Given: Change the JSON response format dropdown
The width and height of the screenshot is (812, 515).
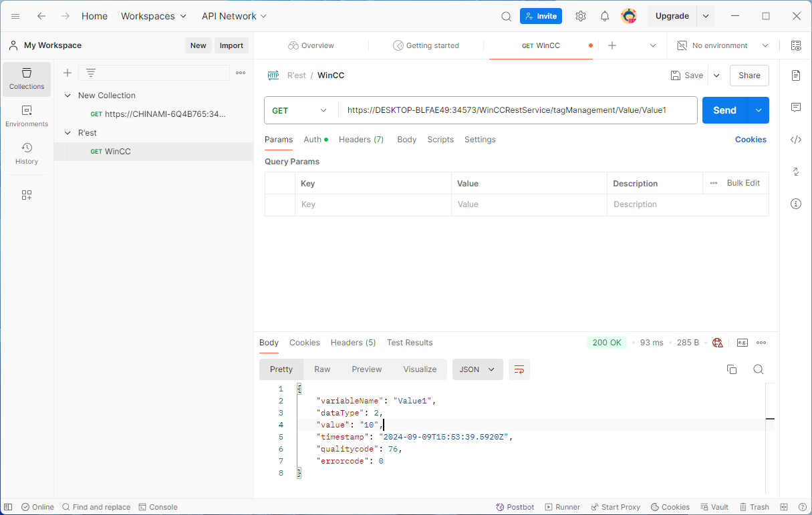Looking at the screenshot, I should (478, 369).
